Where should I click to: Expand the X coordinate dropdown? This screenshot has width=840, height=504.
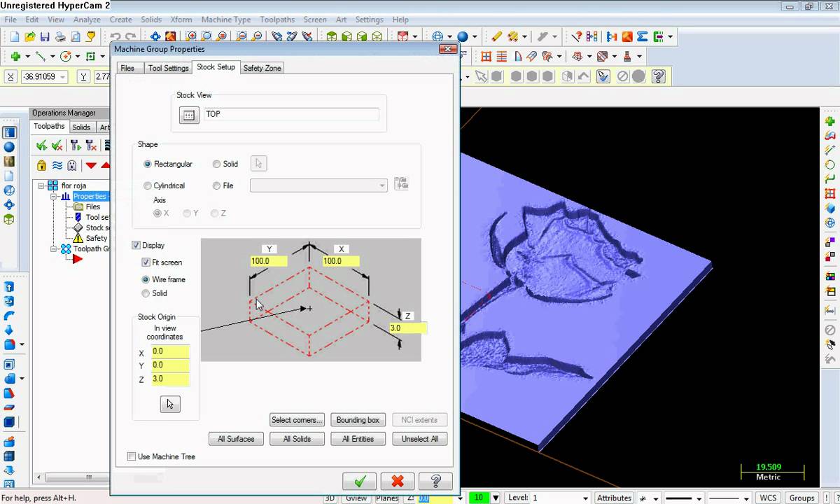pos(63,77)
